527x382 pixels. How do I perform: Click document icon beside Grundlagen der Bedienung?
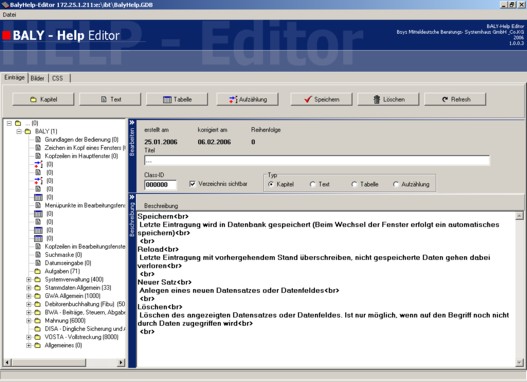[38, 139]
